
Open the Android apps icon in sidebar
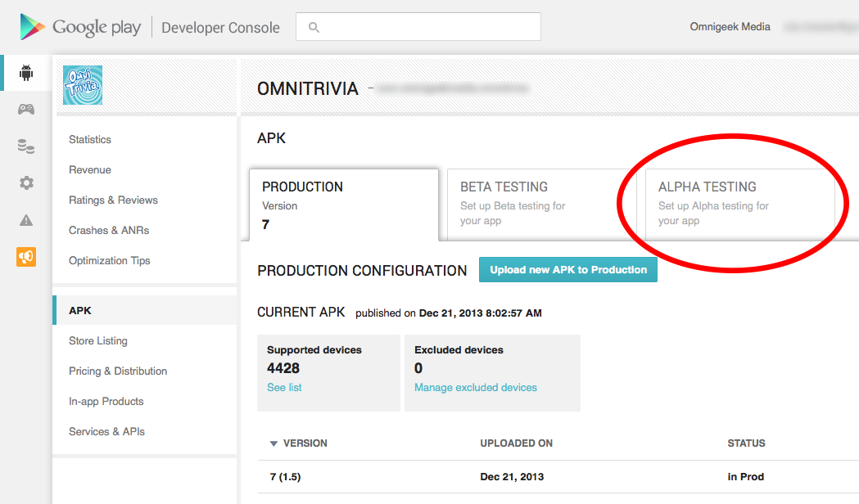click(x=26, y=73)
